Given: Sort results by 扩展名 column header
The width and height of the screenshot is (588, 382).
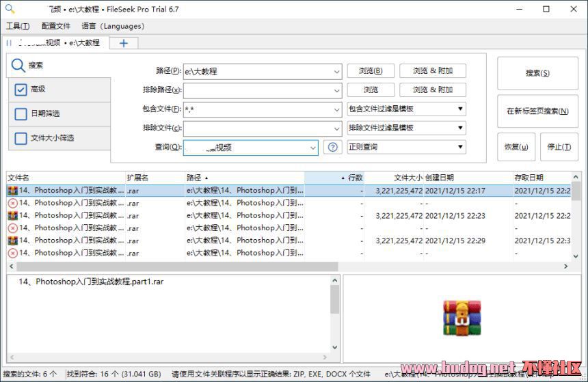Looking at the screenshot, I should point(155,178).
